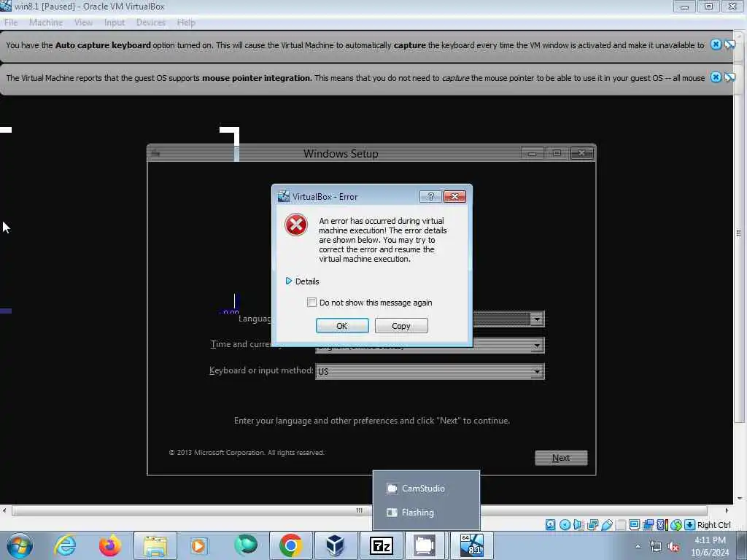Open the Windows Start menu

pyautogui.click(x=19, y=545)
